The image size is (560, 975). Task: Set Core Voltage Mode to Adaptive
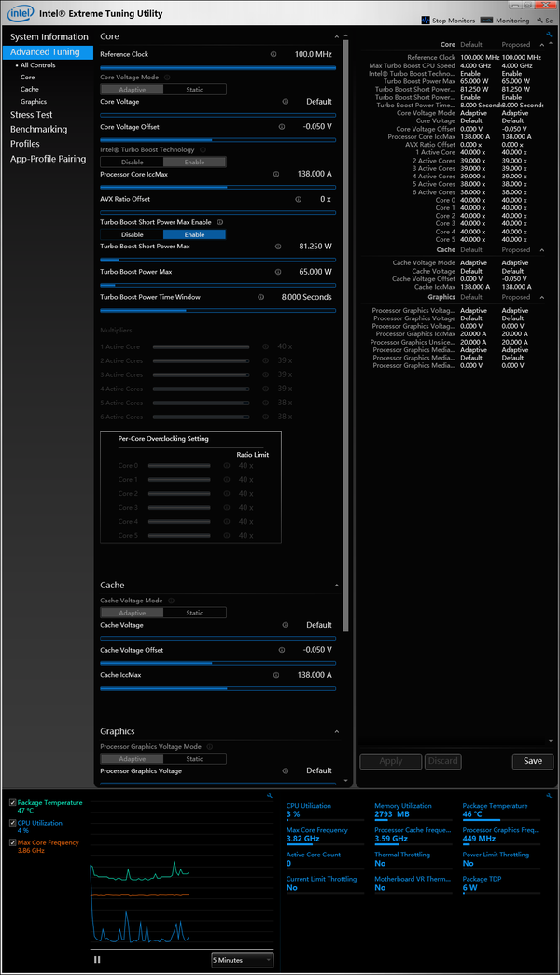[x=132, y=90]
